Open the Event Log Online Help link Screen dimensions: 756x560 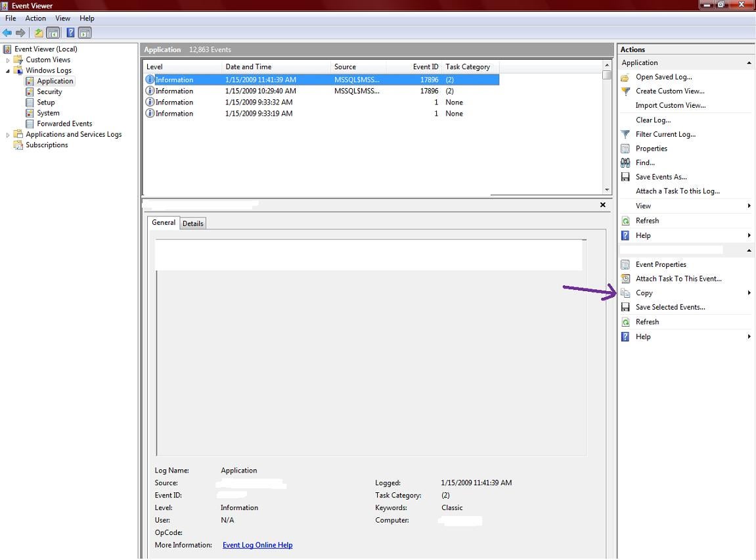pyautogui.click(x=257, y=545)
